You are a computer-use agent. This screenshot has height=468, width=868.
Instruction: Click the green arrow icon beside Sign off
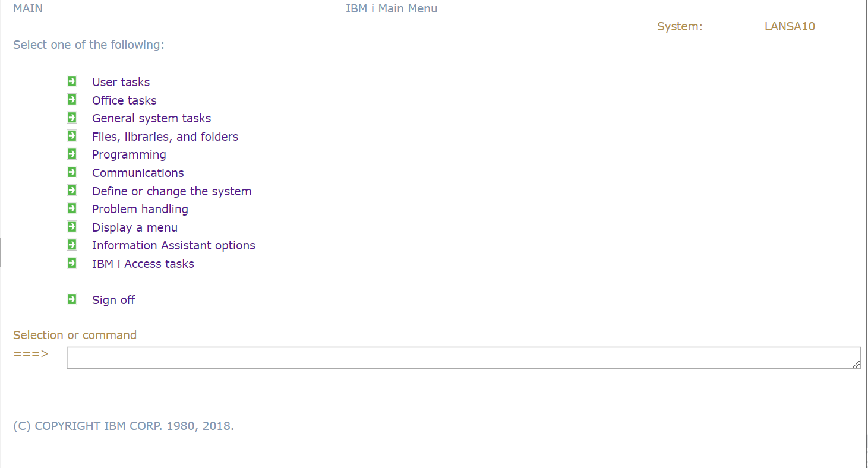[72, 299]
